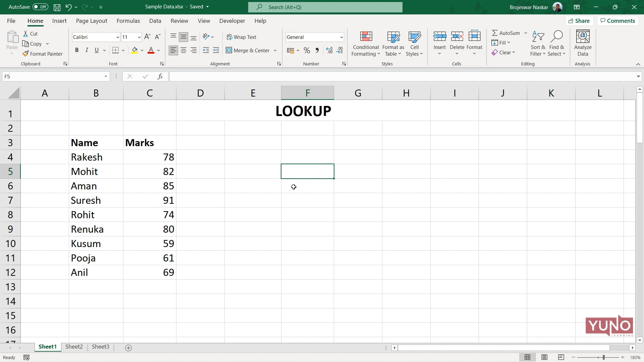This screenshot has height=362, width=644.
Task: Open the General number format dropdown
Action: (x=341, y=37)
